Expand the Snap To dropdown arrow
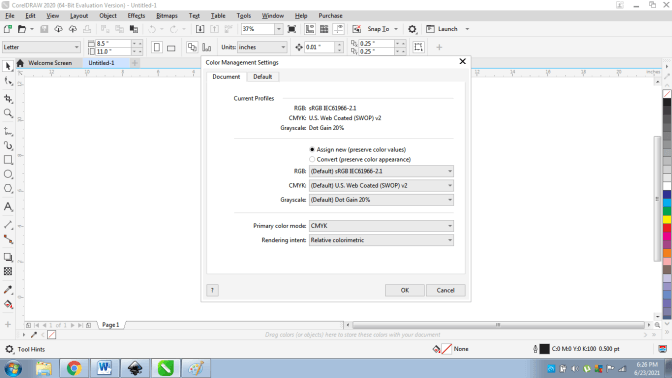This screenshot has width=672, height=378. (396, 29)
